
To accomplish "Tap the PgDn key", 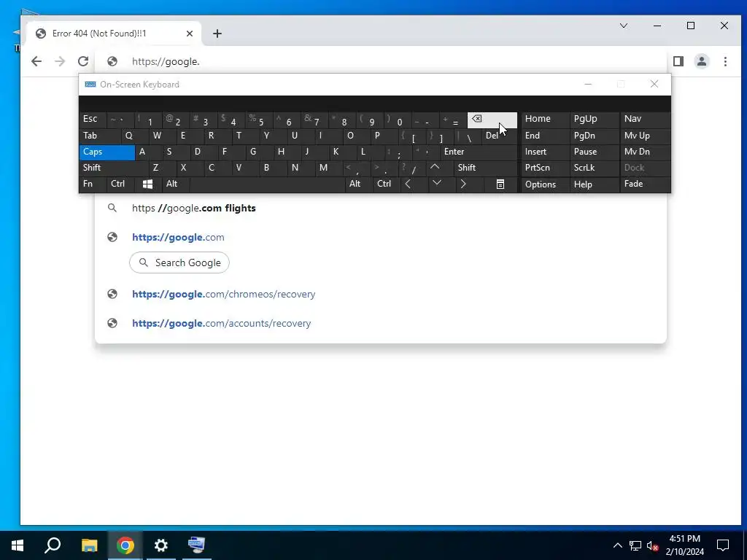I will [x=595, y=136].
